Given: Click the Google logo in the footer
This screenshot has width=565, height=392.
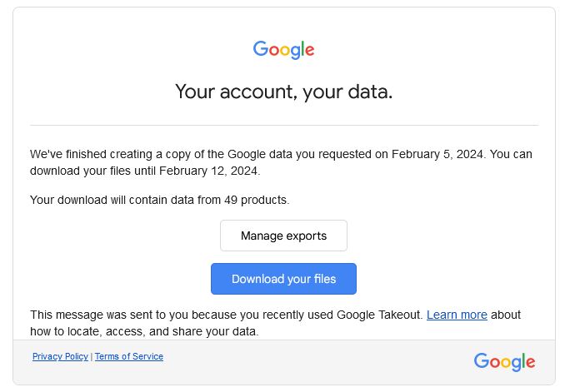Looking at the screenshot, I should click(x=504, y=362).
